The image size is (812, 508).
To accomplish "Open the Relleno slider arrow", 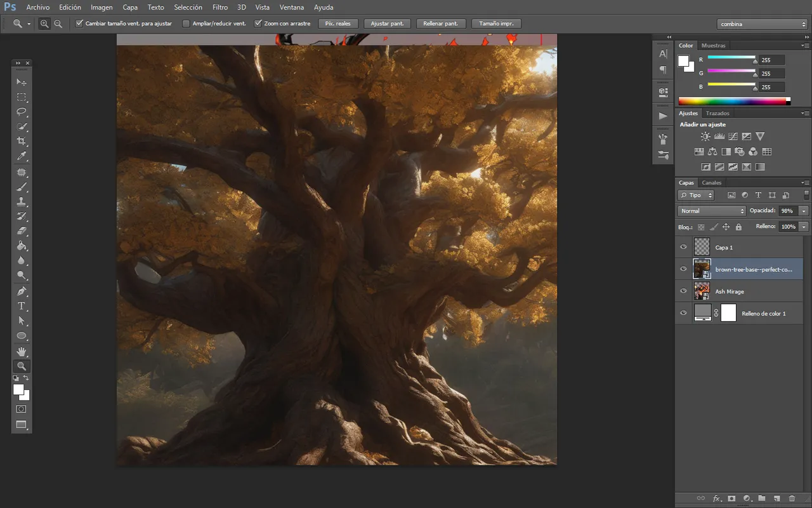I will pos(804,227).
